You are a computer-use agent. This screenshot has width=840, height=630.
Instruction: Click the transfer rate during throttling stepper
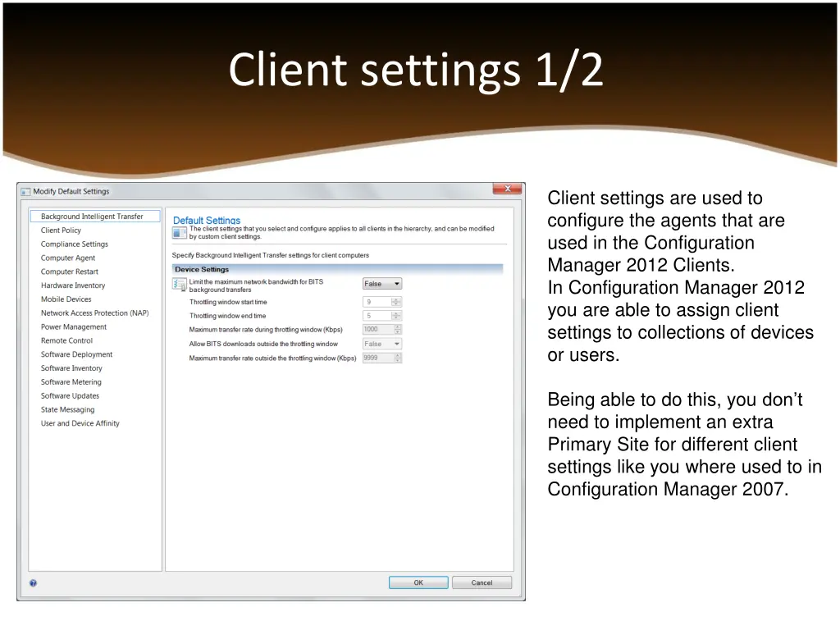(x=398, y=330)
